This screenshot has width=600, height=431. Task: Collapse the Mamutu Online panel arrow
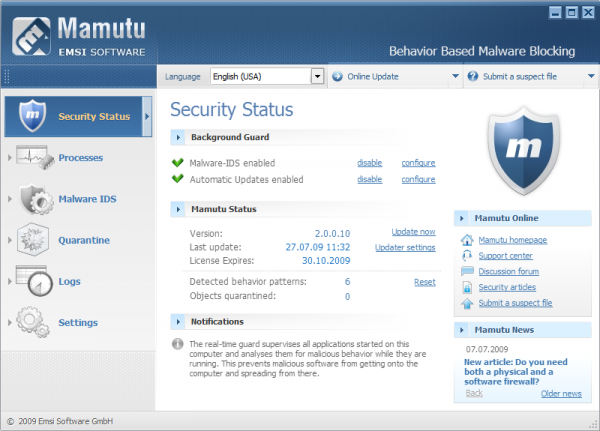tap(461, 218)
